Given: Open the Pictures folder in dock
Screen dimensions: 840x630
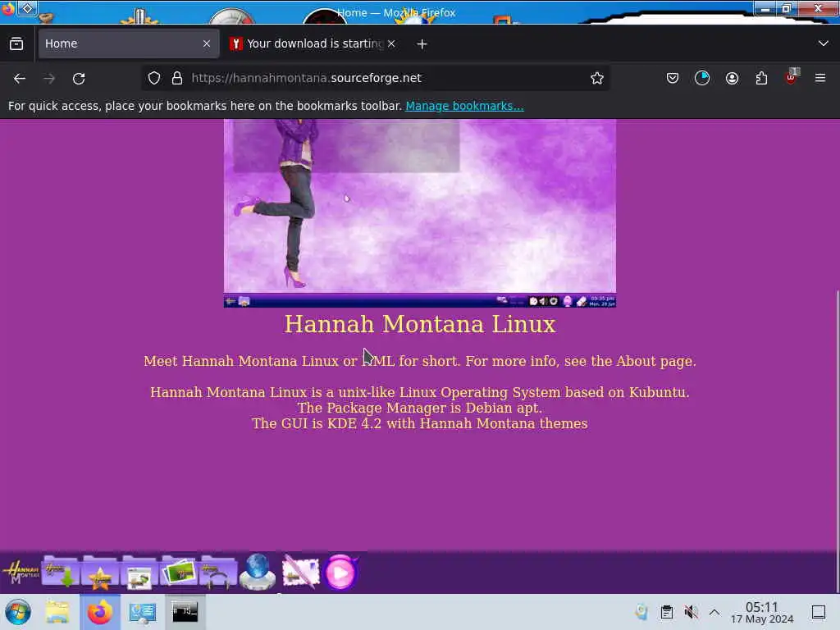Looking at the screenshot, I should pyautogui.click(x=178, y=572).
